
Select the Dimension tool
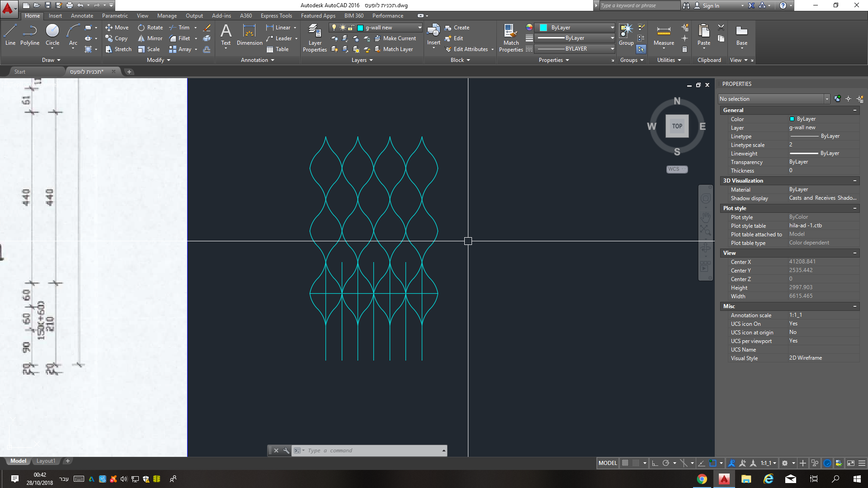point(250,35)
